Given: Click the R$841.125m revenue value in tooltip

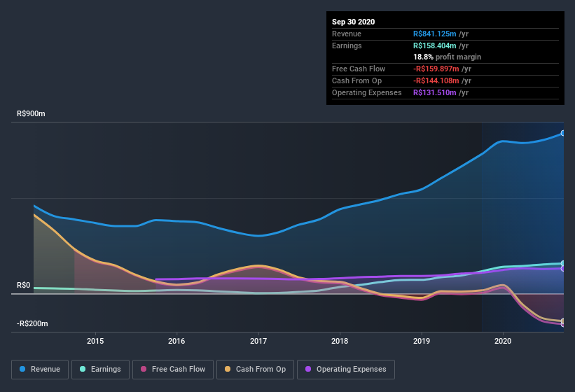Looking at the screenshot, I should [441, 34].
